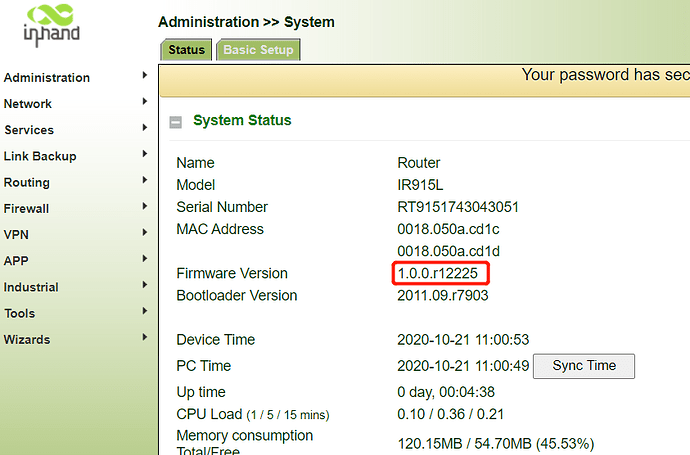690x455 pixels.
Task: Open the Services menu
Action: tap(29, 130)
